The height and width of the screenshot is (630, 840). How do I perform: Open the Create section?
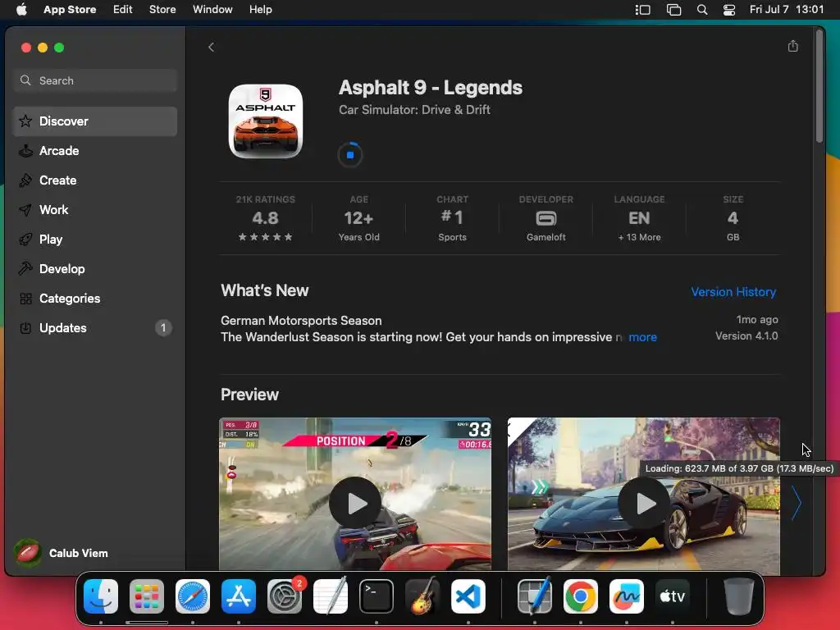click(95, 180)
